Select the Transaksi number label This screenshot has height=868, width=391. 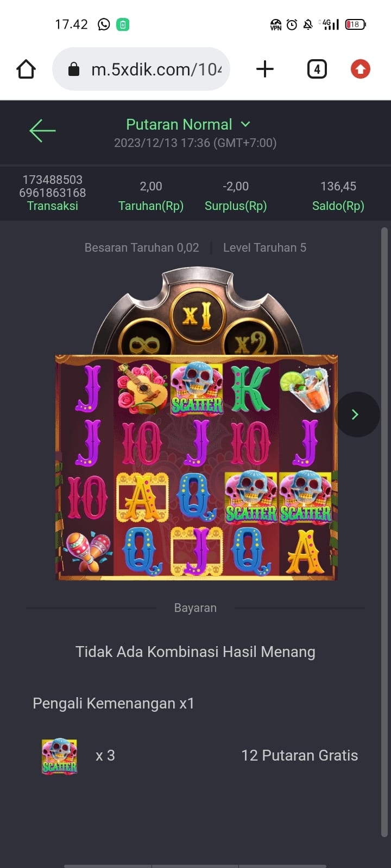coord(53,186)
